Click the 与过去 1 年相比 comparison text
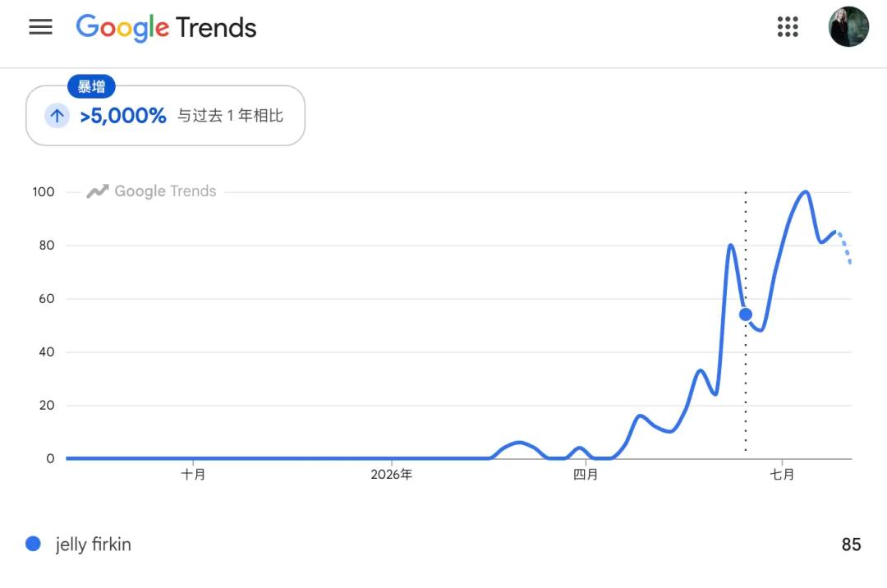 [230, 116]
